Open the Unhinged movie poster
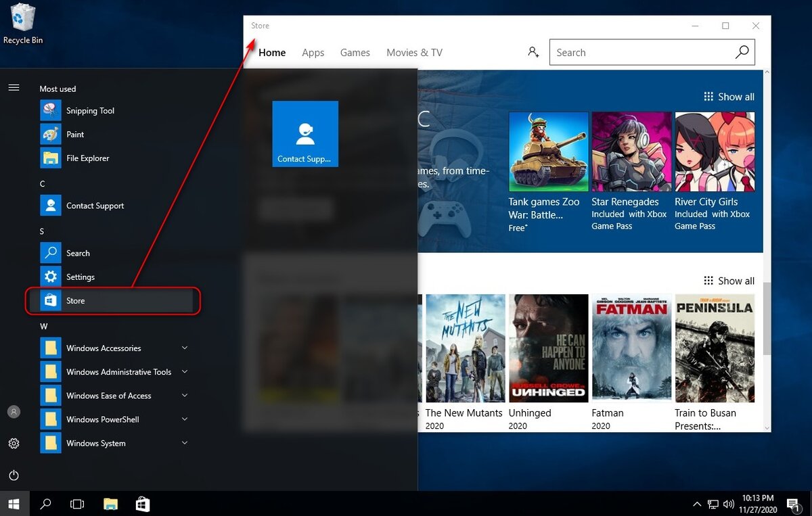This screenshot has width=812, height=516. click(x=548, y=348)
